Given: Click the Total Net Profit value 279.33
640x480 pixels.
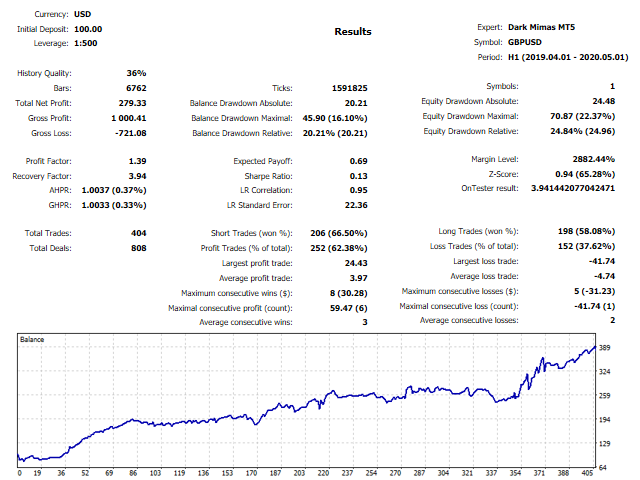Looking at the screenshot, I should point(132,103).
